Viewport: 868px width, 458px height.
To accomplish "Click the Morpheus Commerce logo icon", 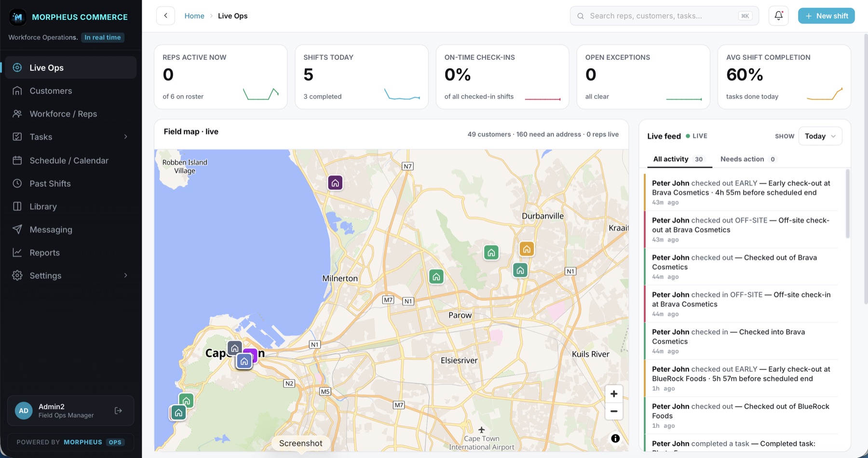I will [18, 17].
